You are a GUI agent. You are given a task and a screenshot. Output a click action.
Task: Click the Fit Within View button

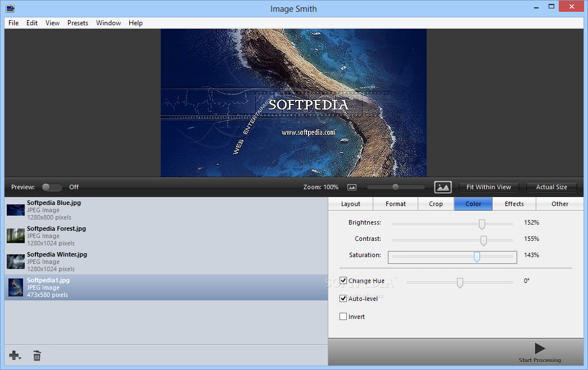click(x=489, y=187)
